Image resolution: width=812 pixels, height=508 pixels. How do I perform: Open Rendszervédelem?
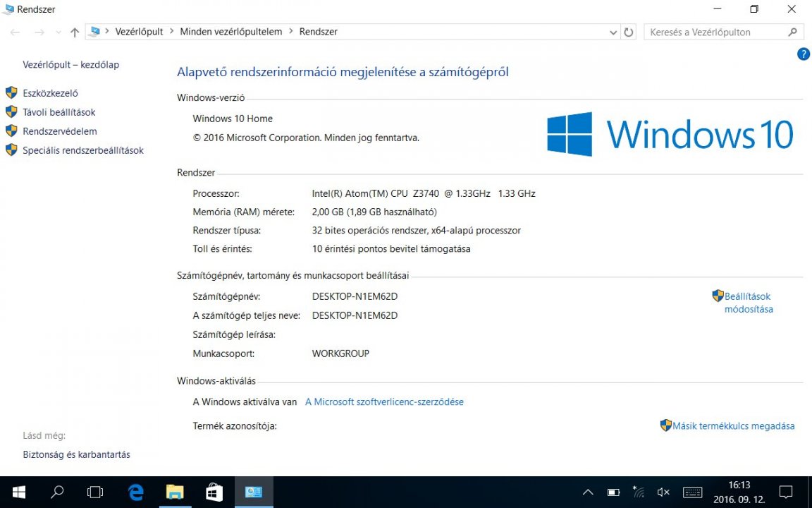[59, 132]
